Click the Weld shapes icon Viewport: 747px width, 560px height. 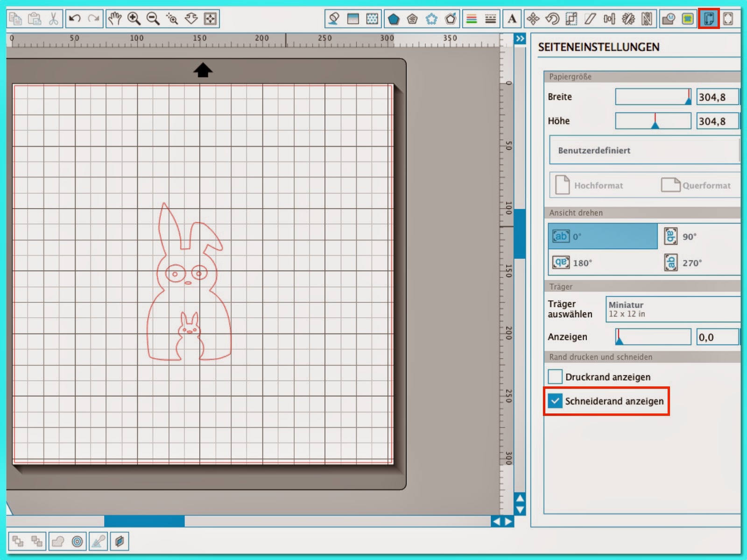58,541
